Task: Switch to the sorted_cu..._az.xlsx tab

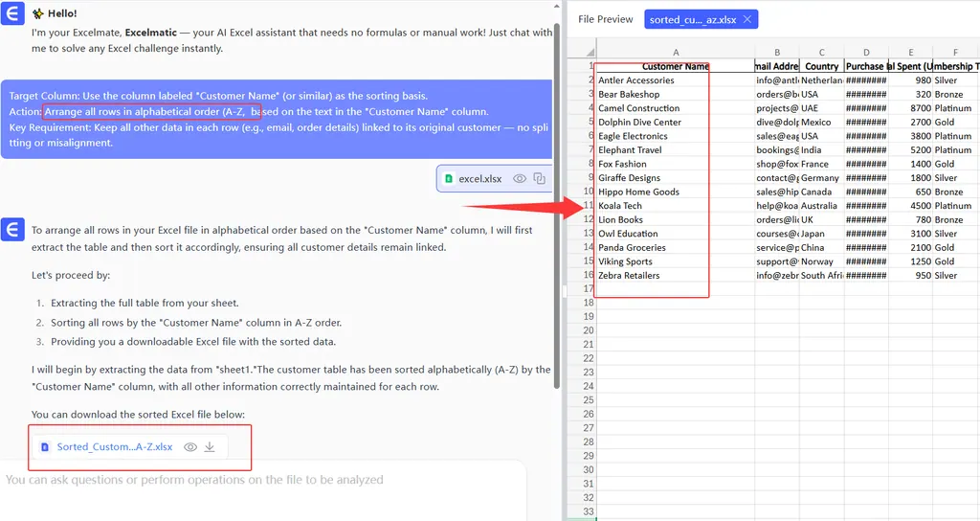Action: (x=693, y=19)
